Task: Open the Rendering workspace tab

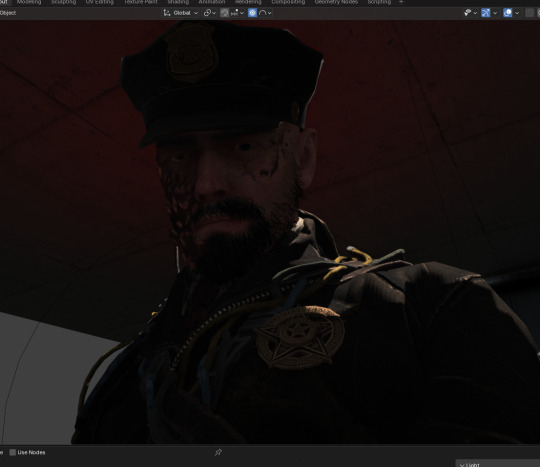Action: 248,2
